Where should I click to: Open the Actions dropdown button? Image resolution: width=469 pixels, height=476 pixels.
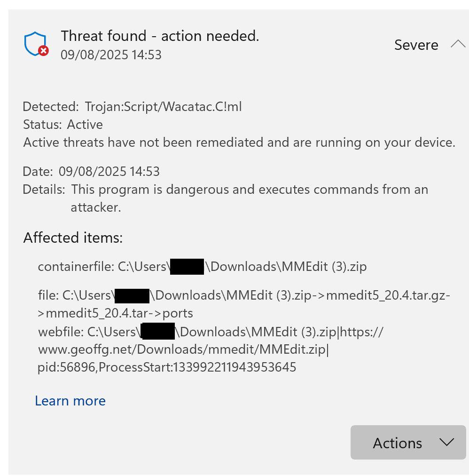pos(397,443)
